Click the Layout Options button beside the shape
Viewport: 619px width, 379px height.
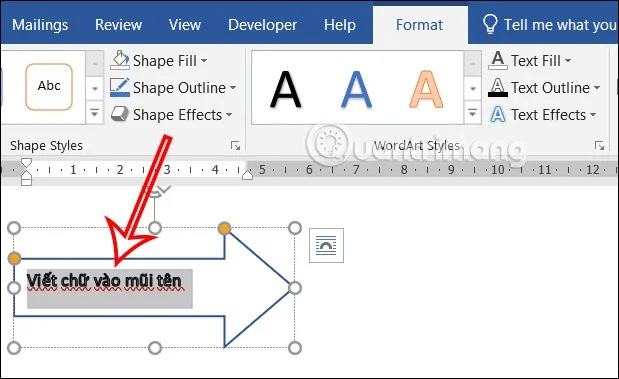[326, 245]
